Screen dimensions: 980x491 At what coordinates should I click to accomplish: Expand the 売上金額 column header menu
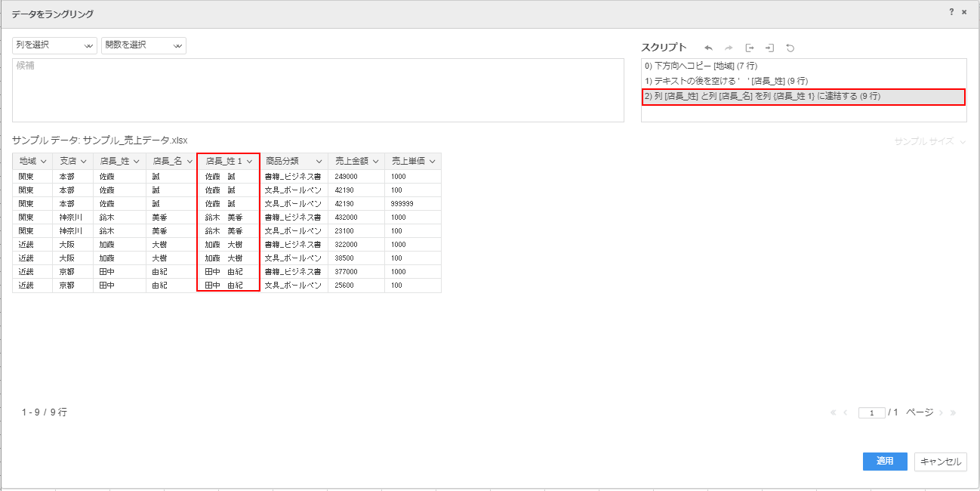pos(375,162)
